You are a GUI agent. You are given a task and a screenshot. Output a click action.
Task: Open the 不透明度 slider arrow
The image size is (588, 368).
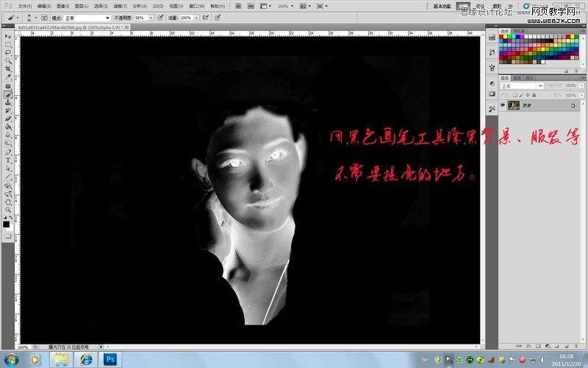151,18
